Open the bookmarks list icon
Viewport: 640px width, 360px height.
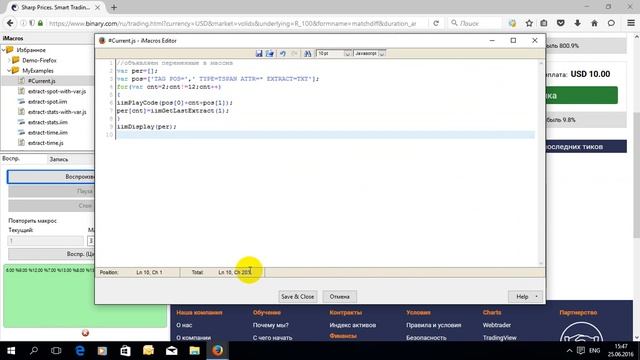tap(544, 23)
